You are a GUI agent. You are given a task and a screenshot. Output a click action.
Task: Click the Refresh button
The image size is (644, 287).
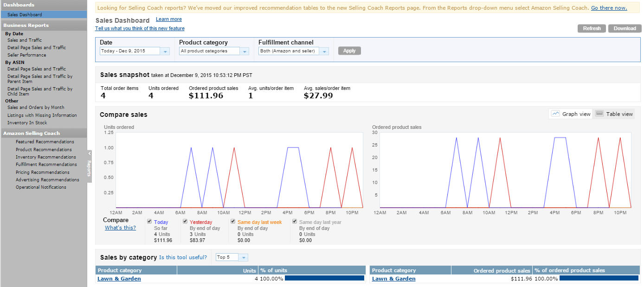pos(592,29)
